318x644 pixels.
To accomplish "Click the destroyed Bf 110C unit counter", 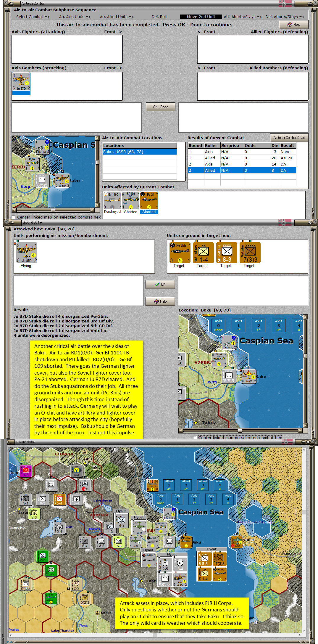I will (112, 201).
